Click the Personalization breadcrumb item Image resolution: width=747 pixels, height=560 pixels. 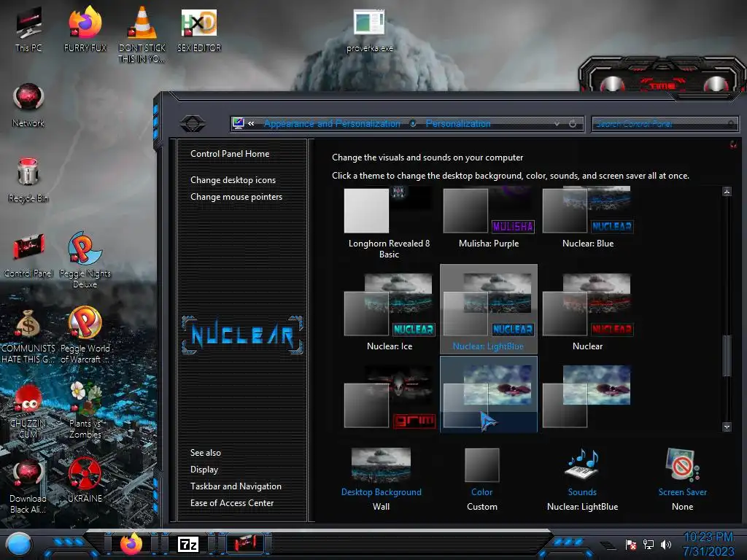click(x=458, y=124)
